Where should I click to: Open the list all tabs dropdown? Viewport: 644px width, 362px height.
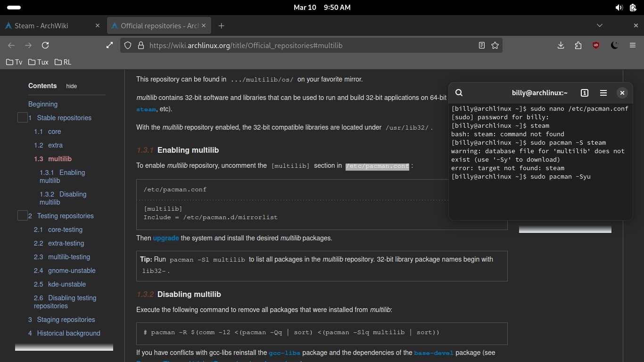point(600,25)
